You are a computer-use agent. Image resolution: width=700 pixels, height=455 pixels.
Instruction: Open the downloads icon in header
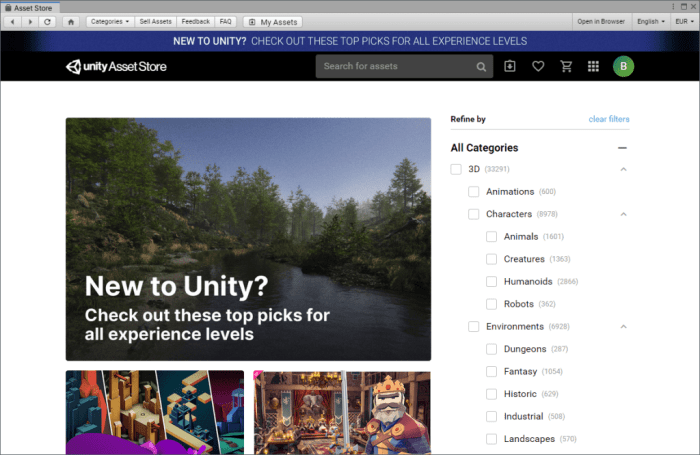coord(510,66)
